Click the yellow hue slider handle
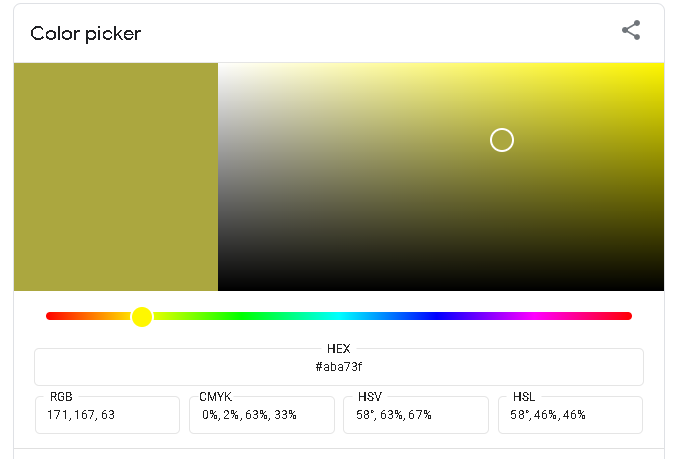This screenshot has width=687, height=459. [142, 316]
